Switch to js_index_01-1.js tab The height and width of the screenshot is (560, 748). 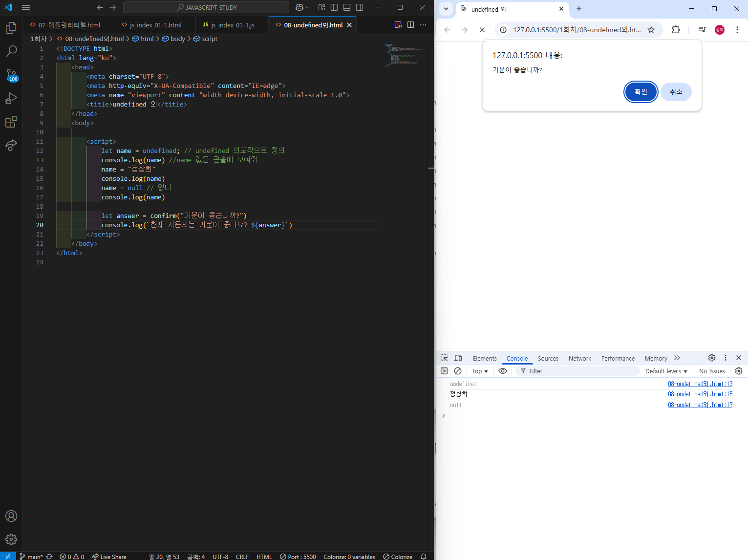(232, 25)
